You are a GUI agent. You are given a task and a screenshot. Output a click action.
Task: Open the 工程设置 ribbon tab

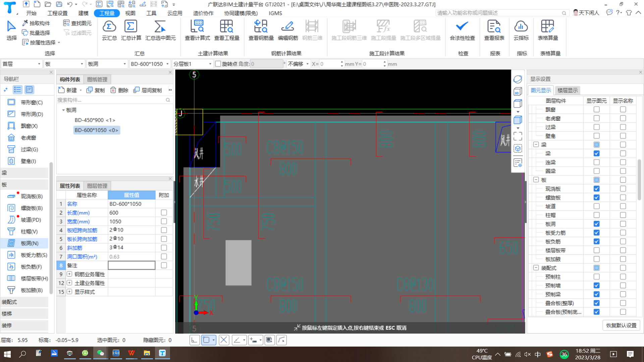(57, 13)
